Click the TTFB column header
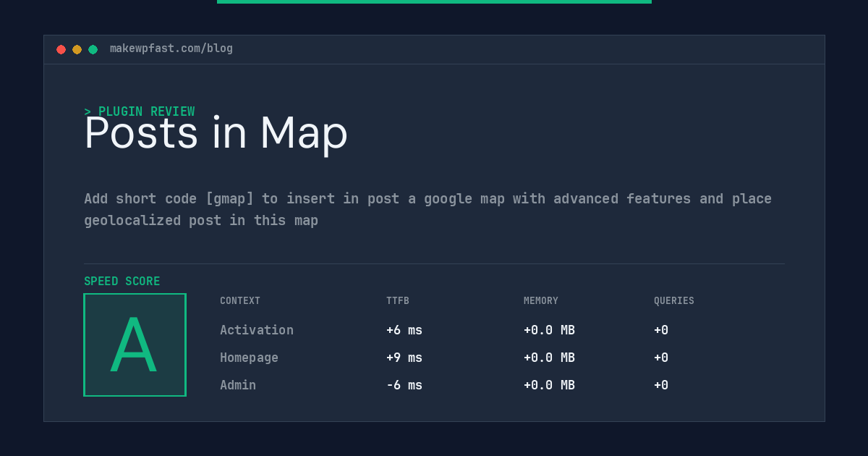This screenshot has width=868, height=456. (x=398, y=300)
